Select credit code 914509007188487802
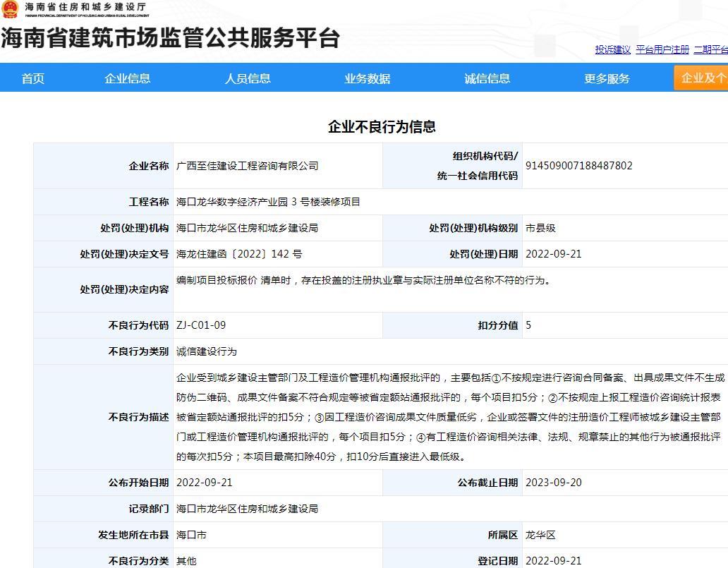Image resolution: width=728 pixels, height=568 pixels. 579,166
